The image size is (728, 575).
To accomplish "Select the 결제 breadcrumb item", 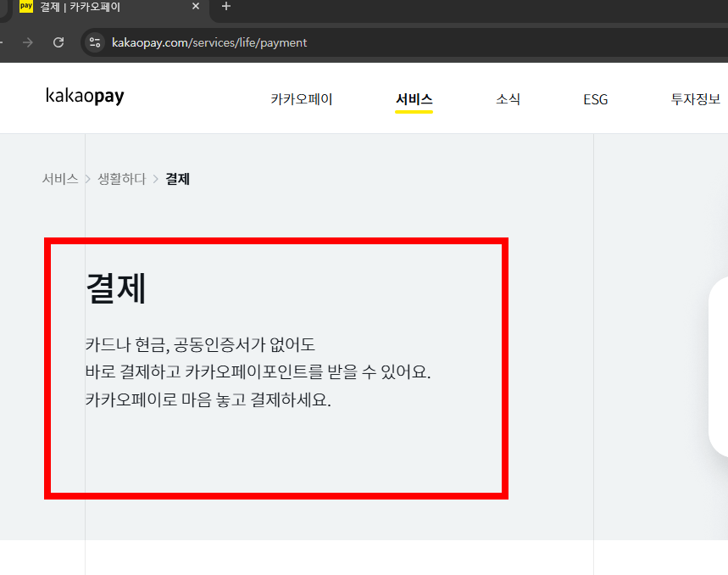I will pos(178,179).
